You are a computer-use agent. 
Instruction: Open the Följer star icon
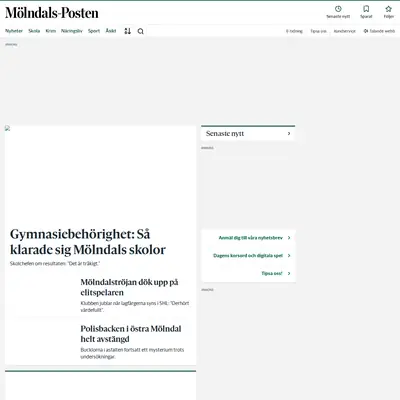click(x=388, y=9)
